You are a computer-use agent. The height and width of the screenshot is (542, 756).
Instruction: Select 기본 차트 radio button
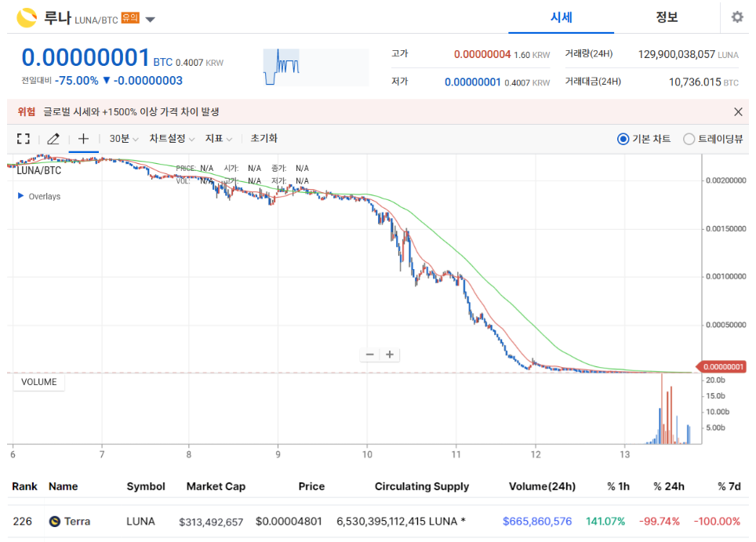tap(623, 139)
